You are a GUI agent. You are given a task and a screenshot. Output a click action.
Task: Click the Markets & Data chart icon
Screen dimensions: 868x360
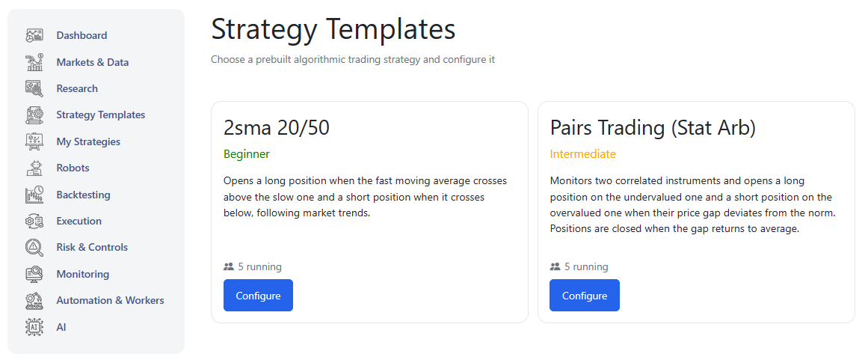(34, 62)
